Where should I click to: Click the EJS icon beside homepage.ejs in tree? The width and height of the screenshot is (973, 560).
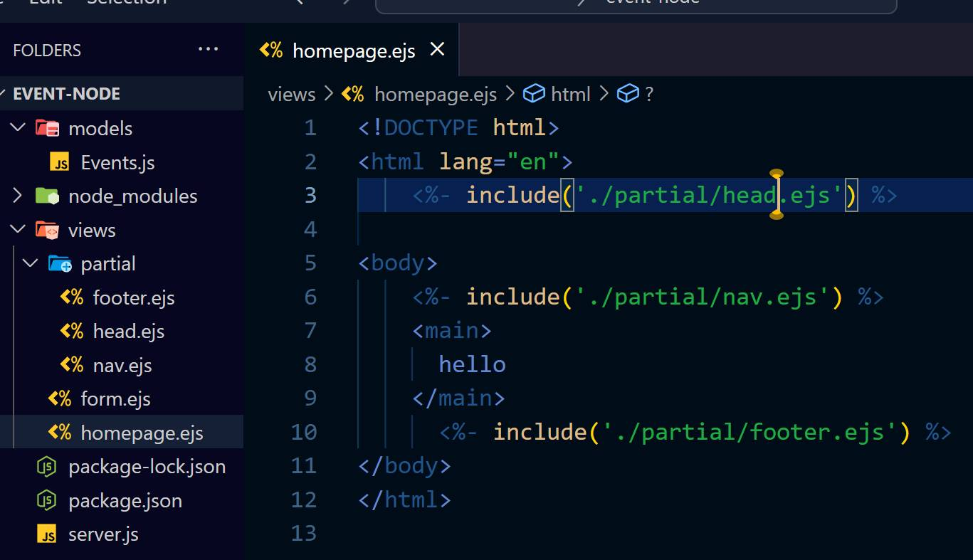pyautogui.click(x=60, y=433)
